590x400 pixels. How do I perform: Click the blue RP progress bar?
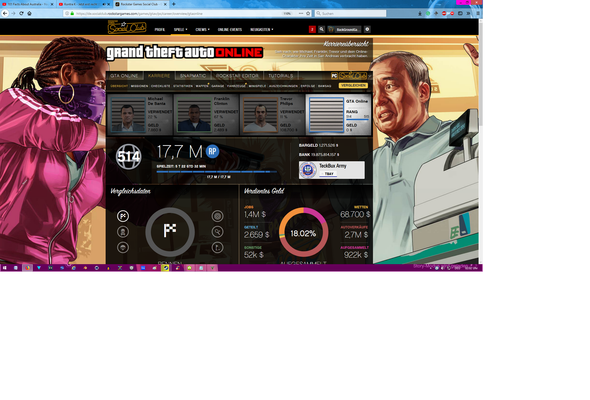[x=217, y=172]
